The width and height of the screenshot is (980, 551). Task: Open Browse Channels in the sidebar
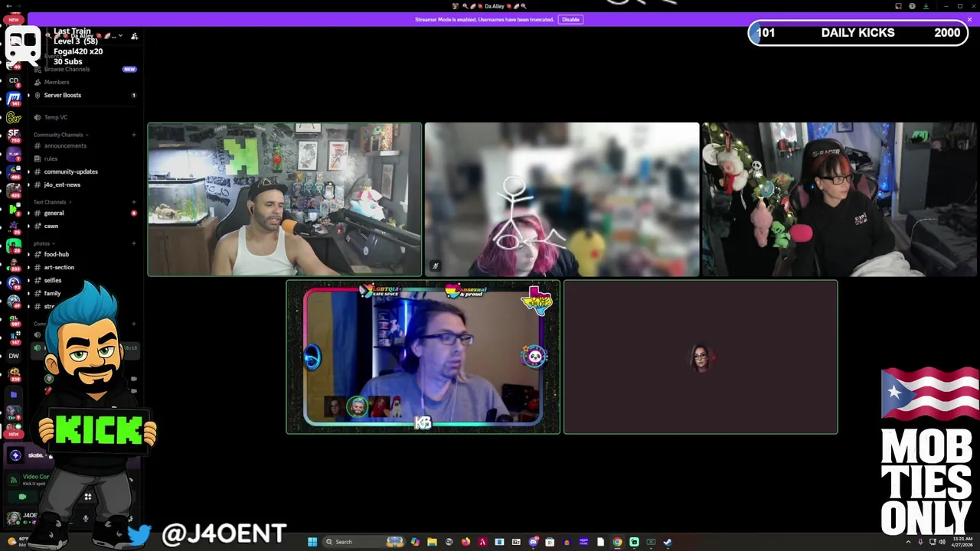(x=84, y=69)
